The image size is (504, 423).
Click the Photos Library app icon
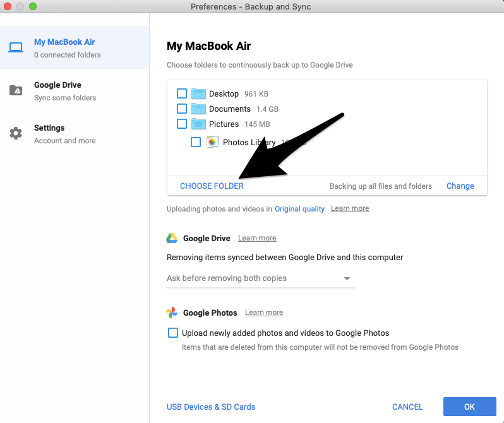tap(212, 142)
